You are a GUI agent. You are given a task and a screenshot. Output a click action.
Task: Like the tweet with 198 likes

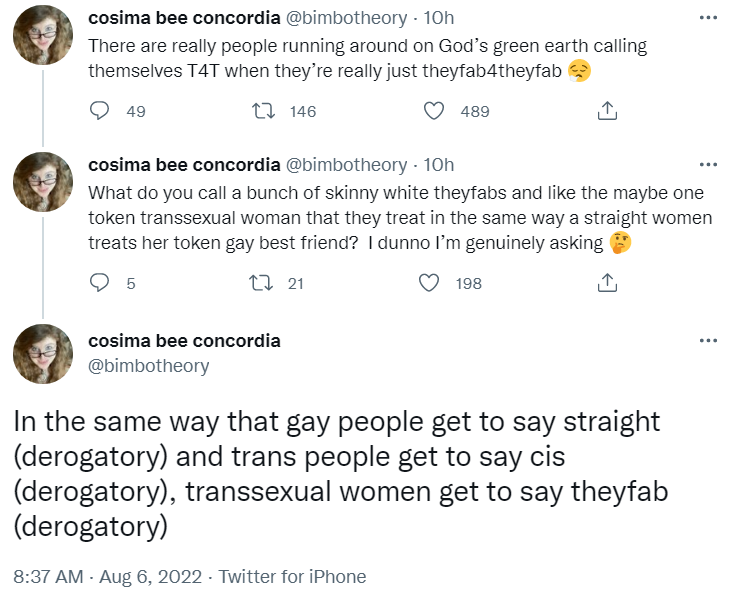428,283
